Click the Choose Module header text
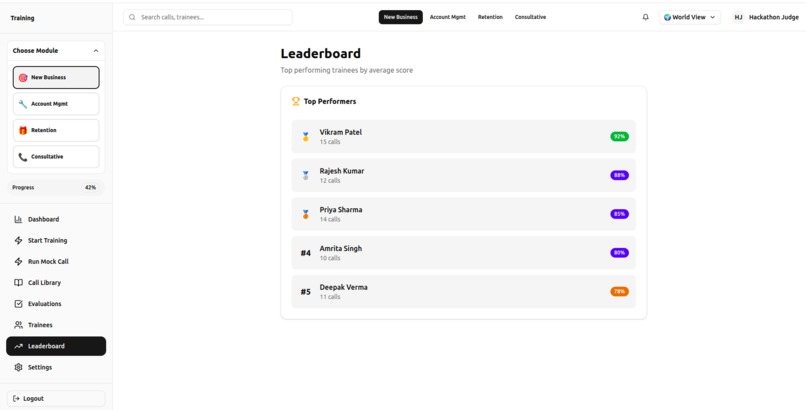Image resolution: width=806 pixels, height=410 pixels. [x=35, y=51]
